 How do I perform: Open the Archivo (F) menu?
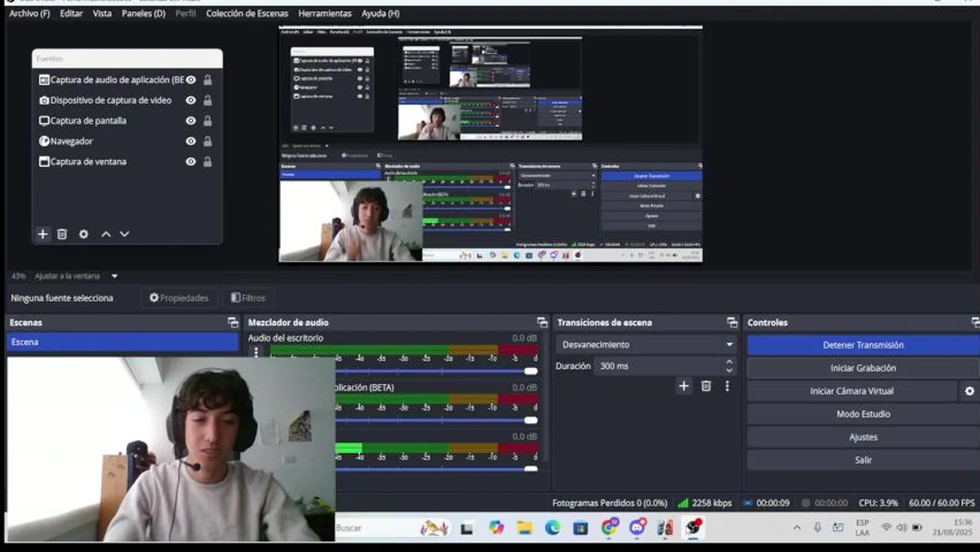click(29, 14)
